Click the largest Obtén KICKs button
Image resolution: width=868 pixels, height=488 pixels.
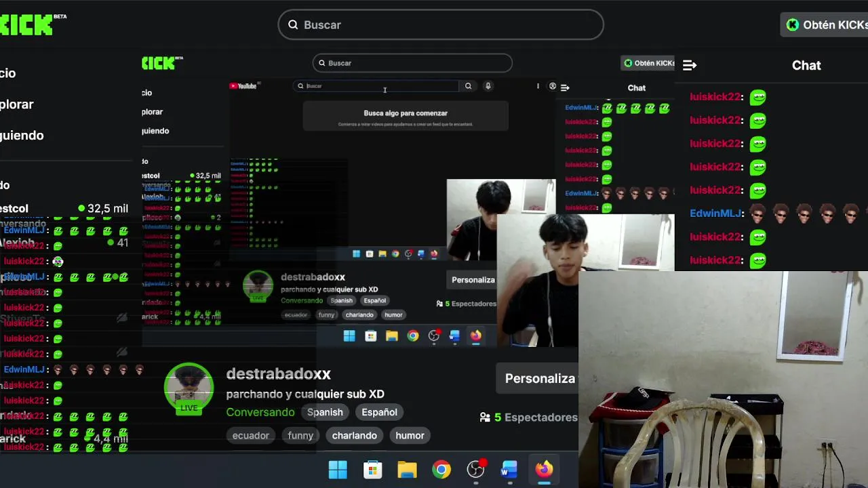(825, 25)
